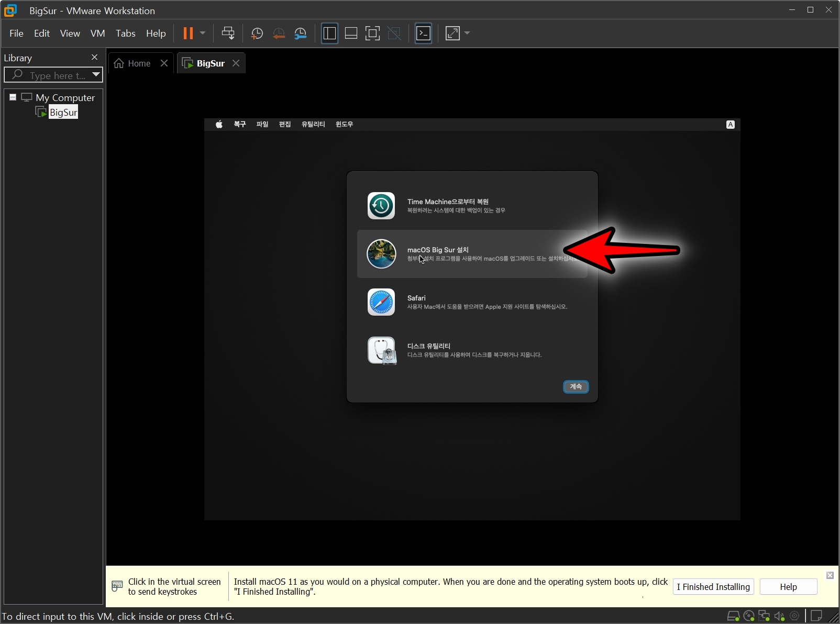
Task: Select the Disk Utility icon
Action: click(382, 351)
